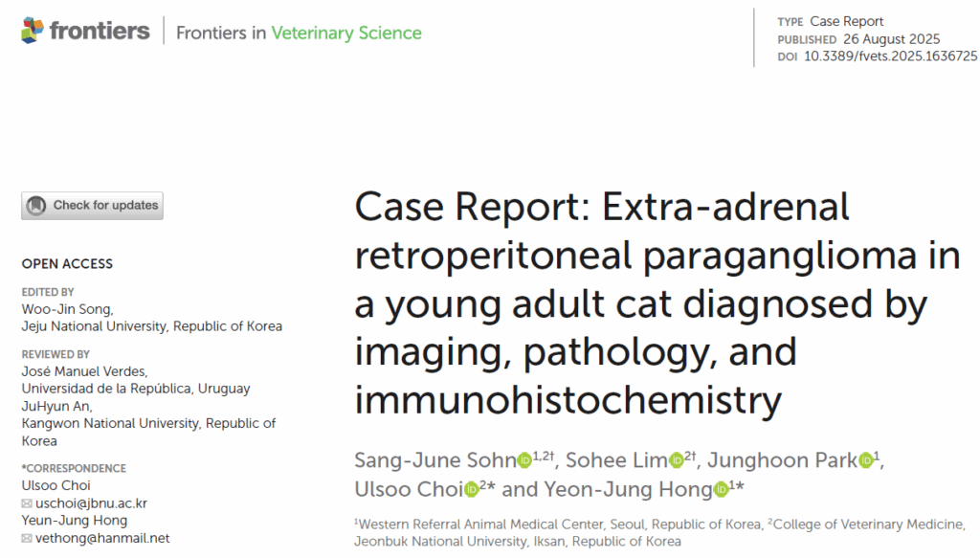Click the Frontiers cube logo icon

click(33, 31)
